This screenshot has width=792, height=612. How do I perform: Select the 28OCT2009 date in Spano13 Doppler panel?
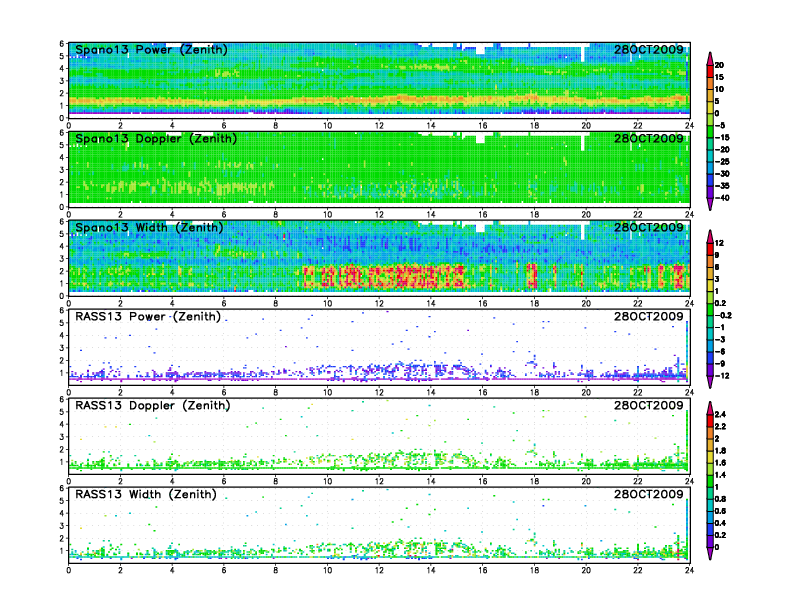[649, 138]
